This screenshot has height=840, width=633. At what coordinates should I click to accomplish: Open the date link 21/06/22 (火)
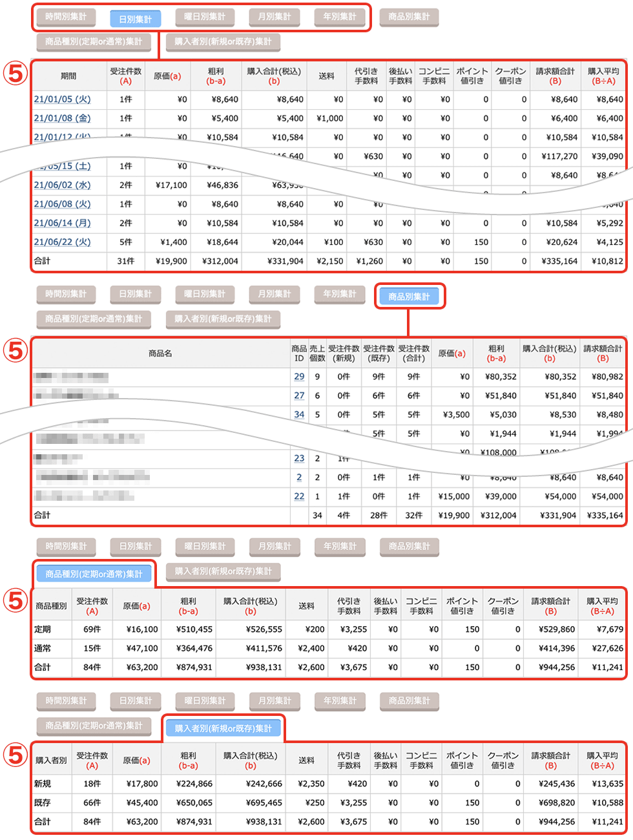[x=62, y=242]
